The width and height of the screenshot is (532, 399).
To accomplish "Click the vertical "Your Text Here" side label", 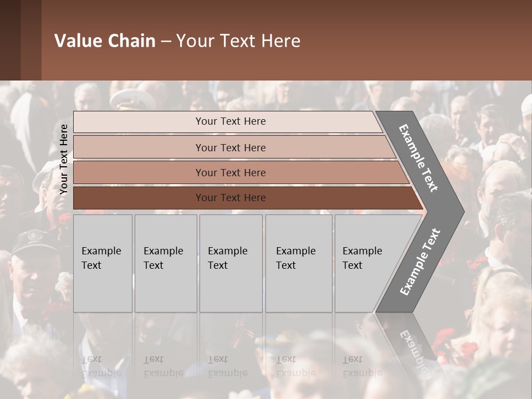I will pos(64,159).
